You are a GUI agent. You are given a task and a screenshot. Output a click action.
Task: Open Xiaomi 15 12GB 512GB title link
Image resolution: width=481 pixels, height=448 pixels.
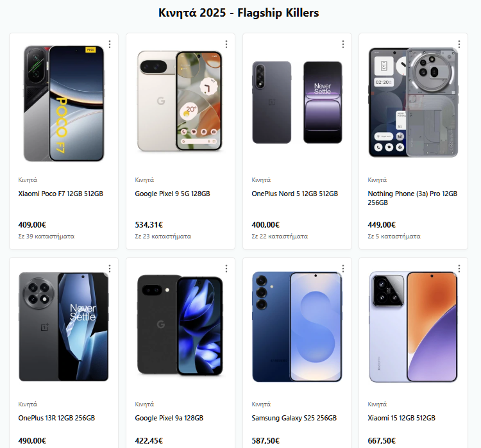pyautogui.click(x=401, y=418)
